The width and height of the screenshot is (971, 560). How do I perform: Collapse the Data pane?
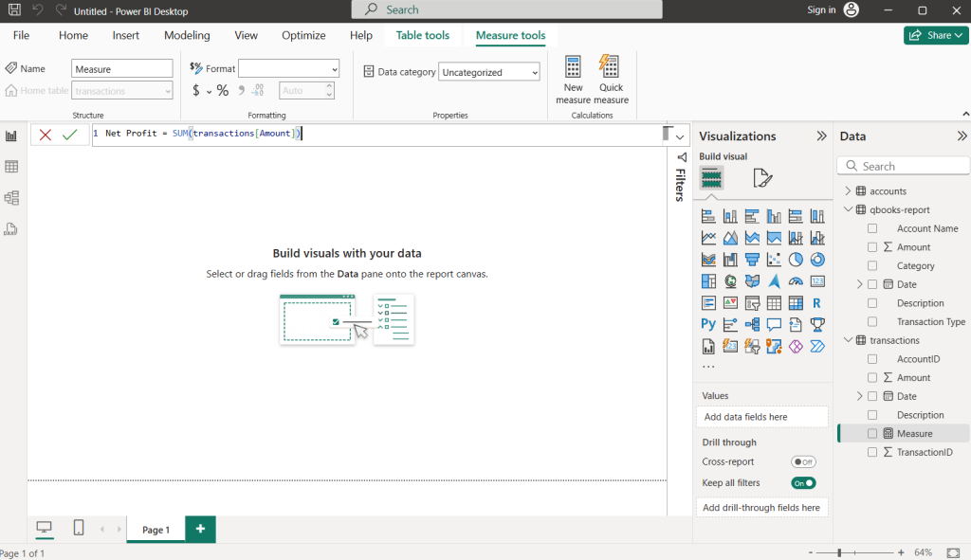[962, 136]
